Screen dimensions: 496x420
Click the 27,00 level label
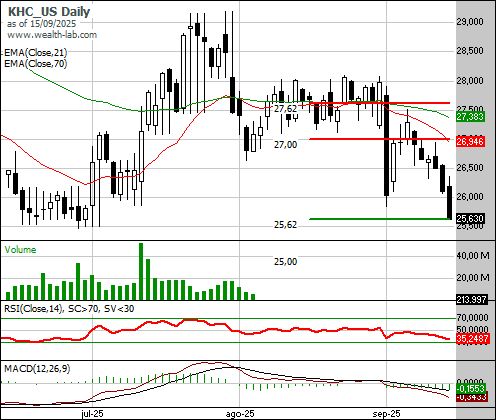point(285,145)
